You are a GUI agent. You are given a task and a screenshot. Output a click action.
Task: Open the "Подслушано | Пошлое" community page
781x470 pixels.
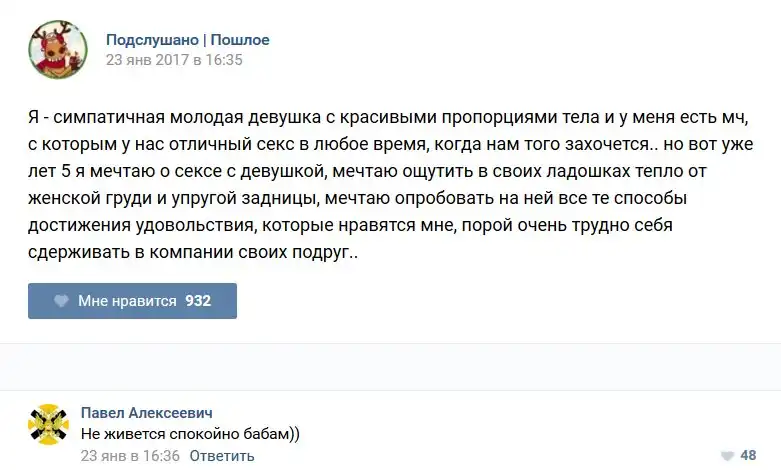click(188, 40)
